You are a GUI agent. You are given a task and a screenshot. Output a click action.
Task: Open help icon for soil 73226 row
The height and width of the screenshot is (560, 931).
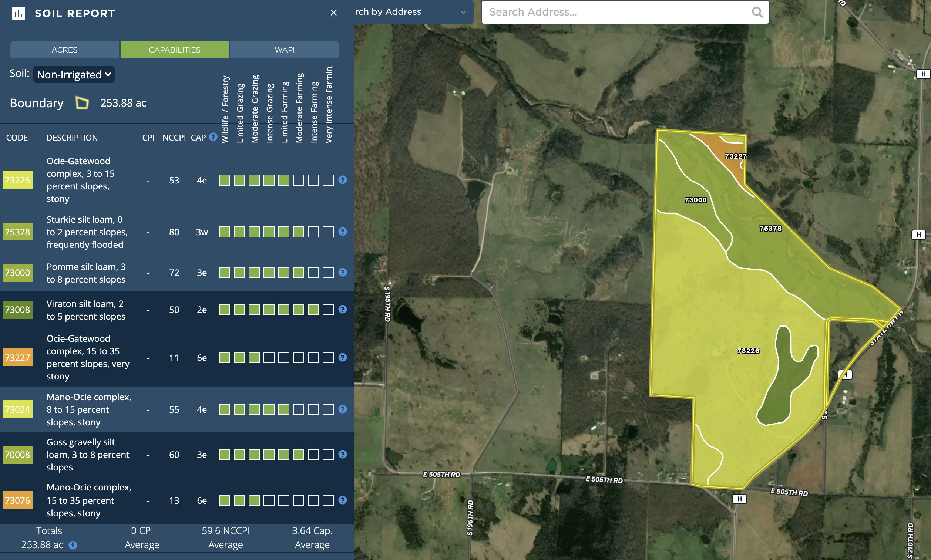click(x=342, y=180)
